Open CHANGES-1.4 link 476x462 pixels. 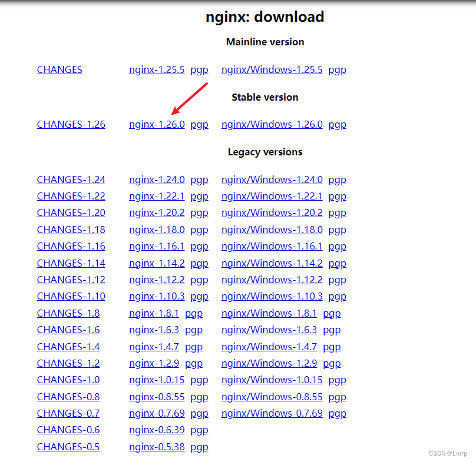(x=68, y=347)
